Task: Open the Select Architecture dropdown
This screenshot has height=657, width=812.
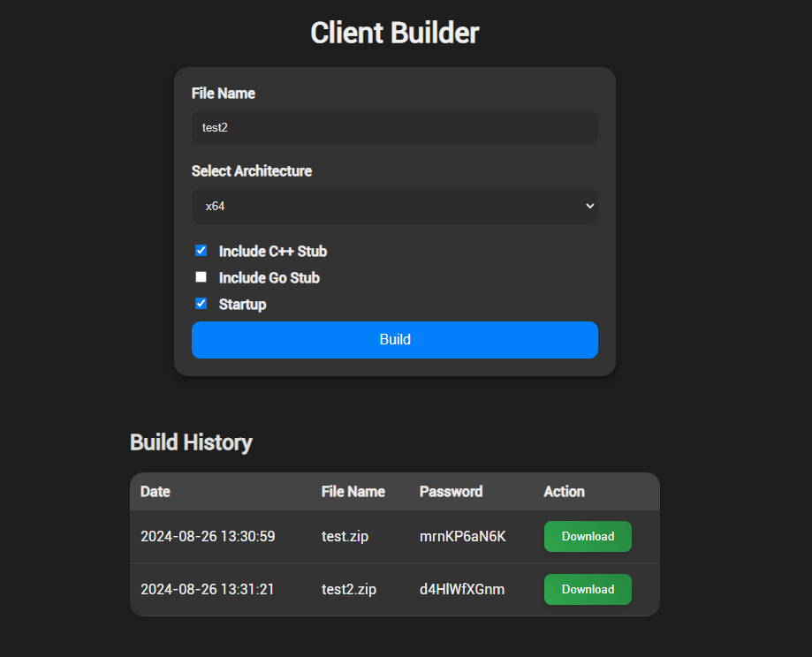Action: (x=394, y=207)
